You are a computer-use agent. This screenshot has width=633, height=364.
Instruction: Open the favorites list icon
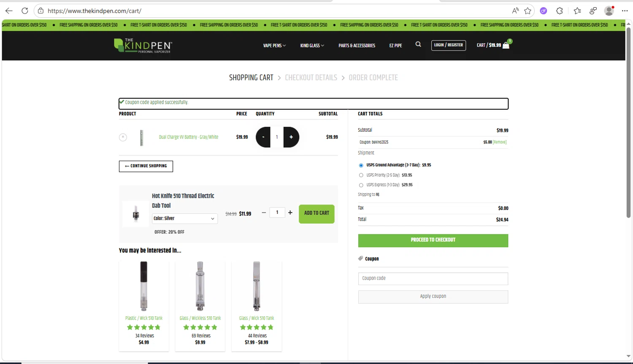coord(577,11)
